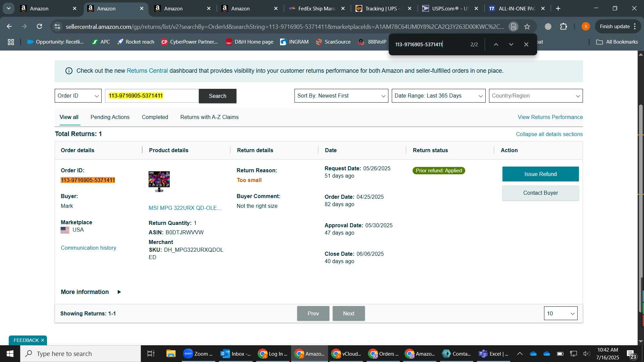
Task: Go to previous find-in-page match
Action: point(496,44)
